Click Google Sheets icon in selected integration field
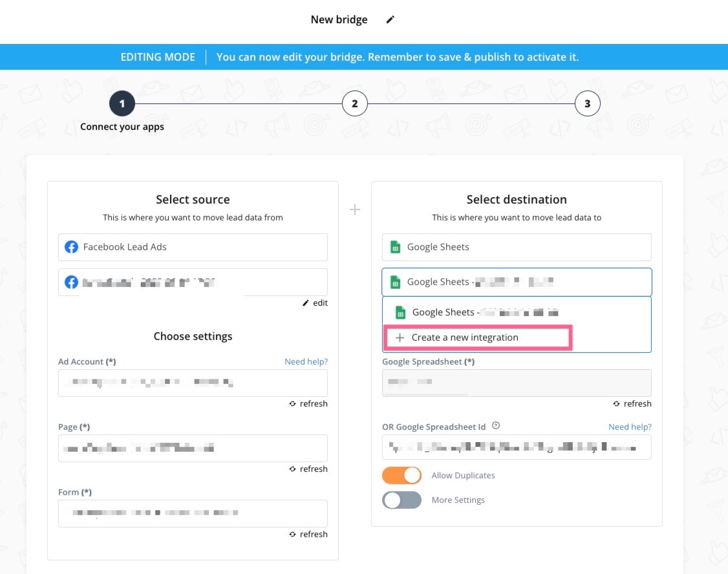The image size is (728, 574). 395,282
